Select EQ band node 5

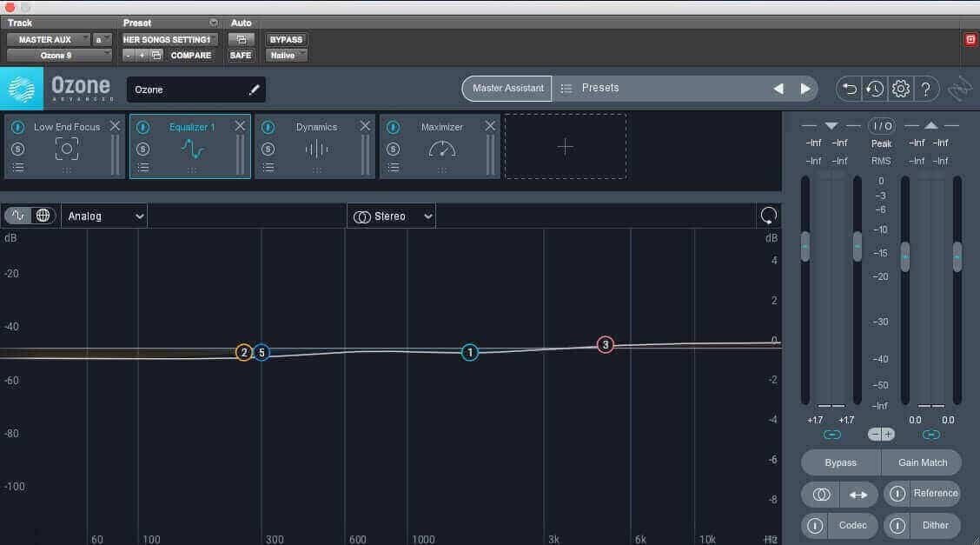tap(262, 353)
